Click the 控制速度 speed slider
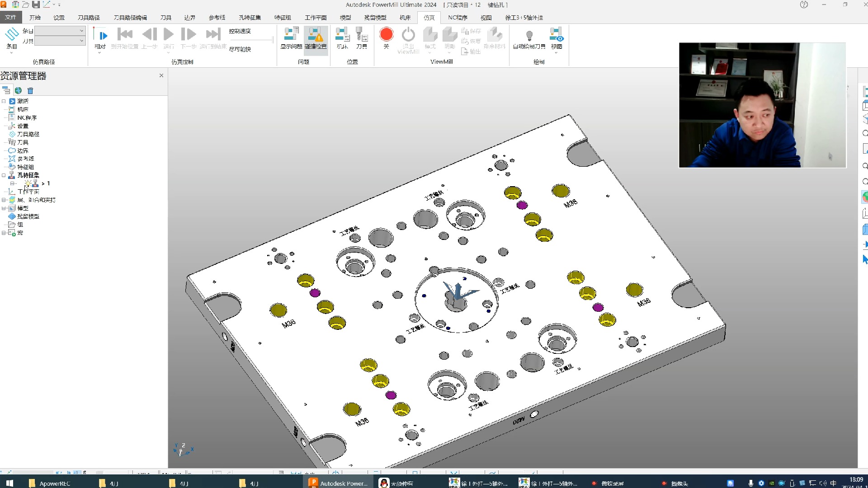The height and width of the screenshot is (488, 868). [251, 40]
